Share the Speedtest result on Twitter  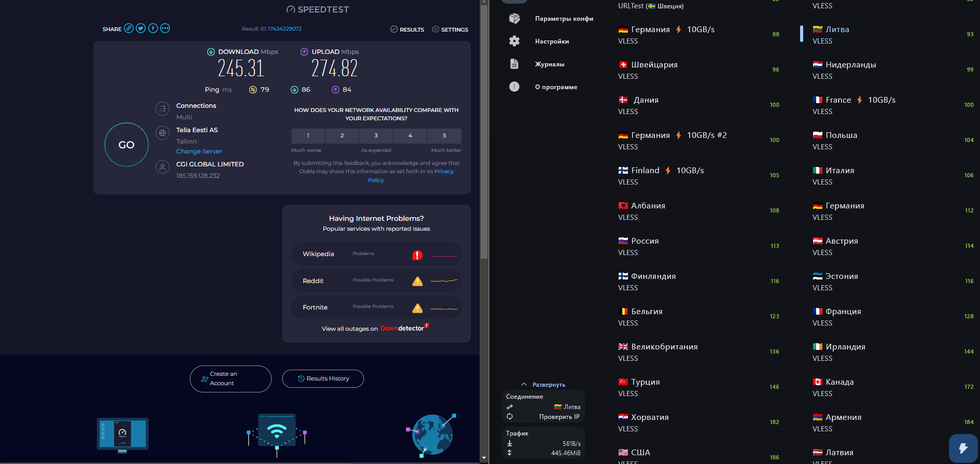point(141,28)
